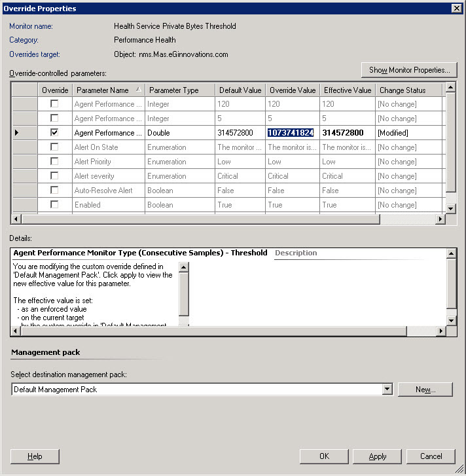
Task: Click the '[Modified]' change status cell
Action: click(408, 133)
